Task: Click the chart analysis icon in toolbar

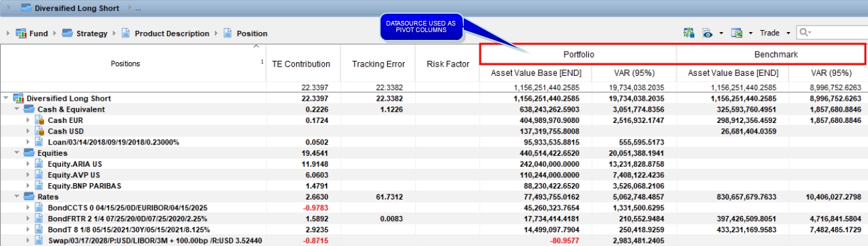Action: pyautogui.click(x=689, y=33)
